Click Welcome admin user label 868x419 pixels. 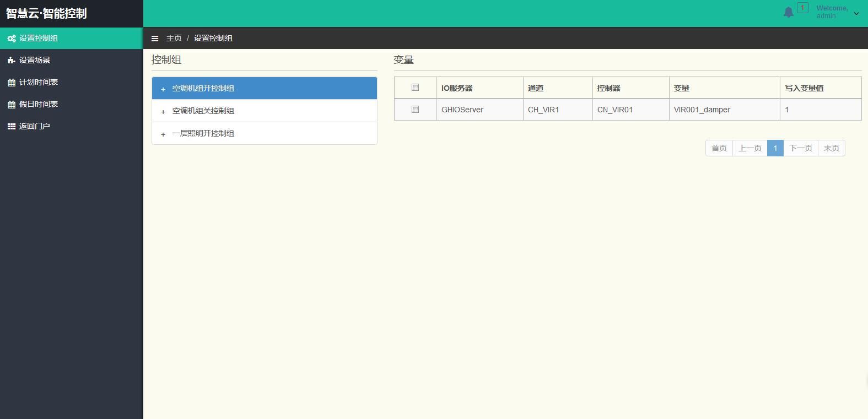(x=832, y=12)
